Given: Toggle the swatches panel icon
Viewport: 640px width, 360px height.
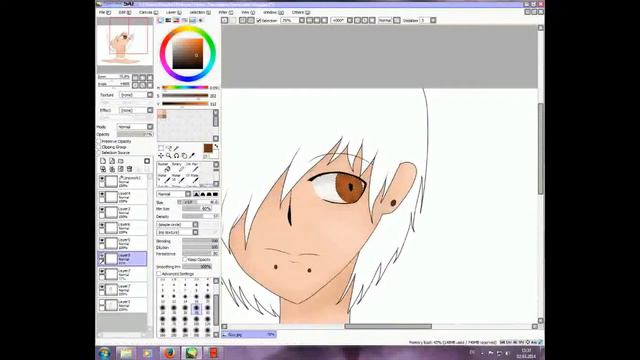Looking at the screenshot, I should [192, 20].
